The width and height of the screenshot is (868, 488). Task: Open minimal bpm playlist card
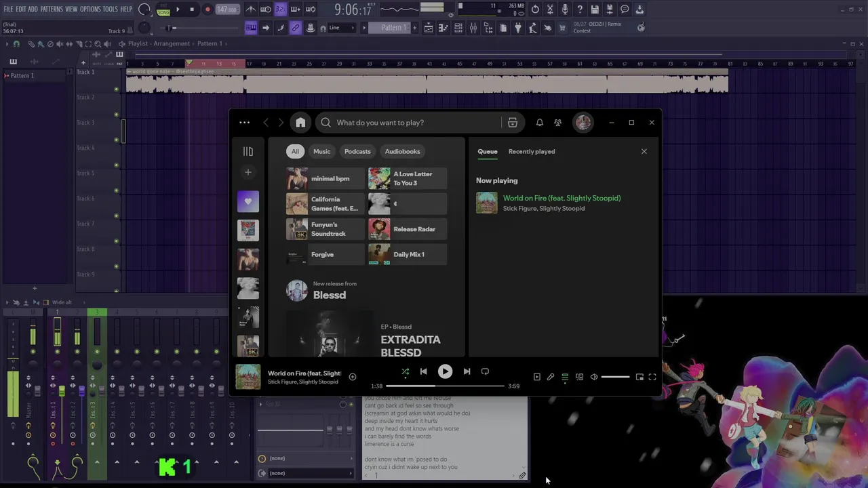point(325,179)
